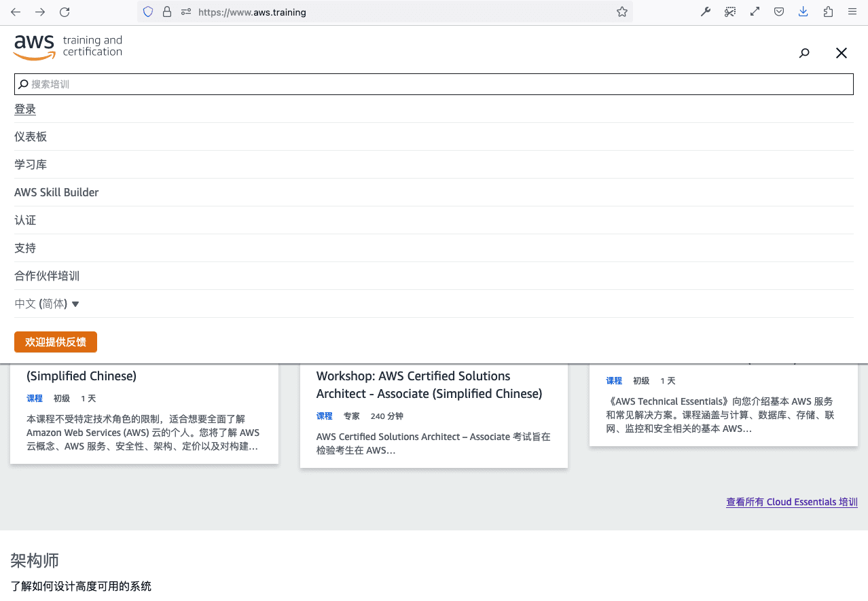Show site information via padlock icon
The width and height of the screenshot is (868, 601).
click(x=167, y=12)
